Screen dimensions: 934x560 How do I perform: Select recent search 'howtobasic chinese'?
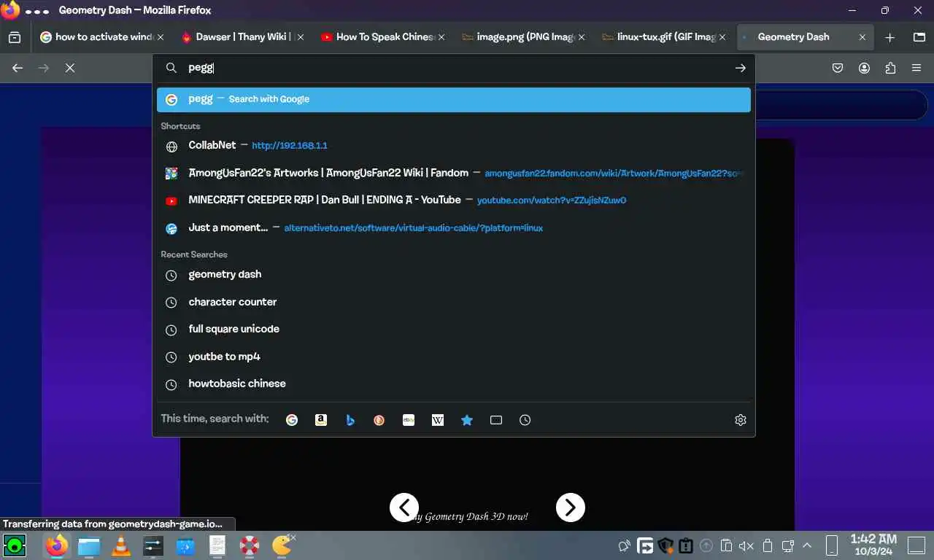pos(454,384)
